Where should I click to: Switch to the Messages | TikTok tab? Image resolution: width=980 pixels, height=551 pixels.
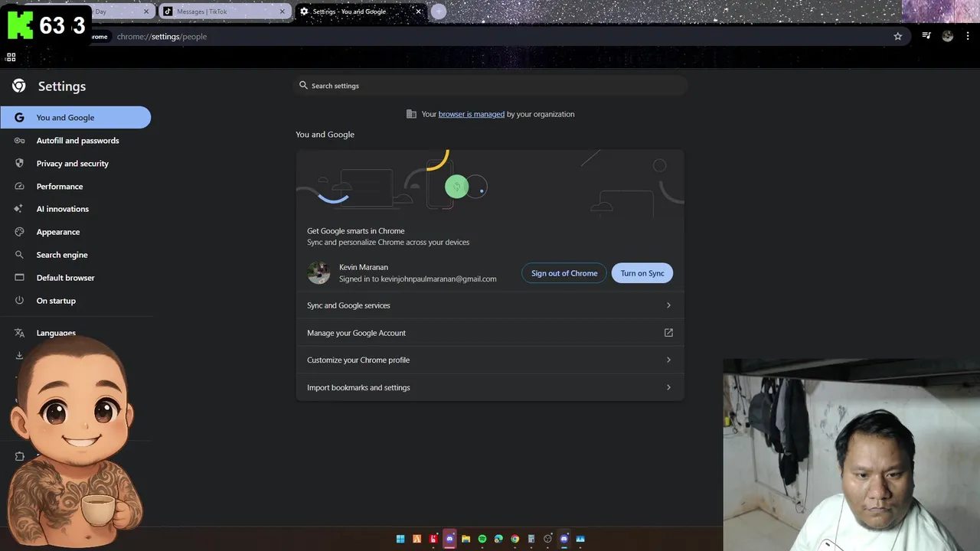(224, 11)
